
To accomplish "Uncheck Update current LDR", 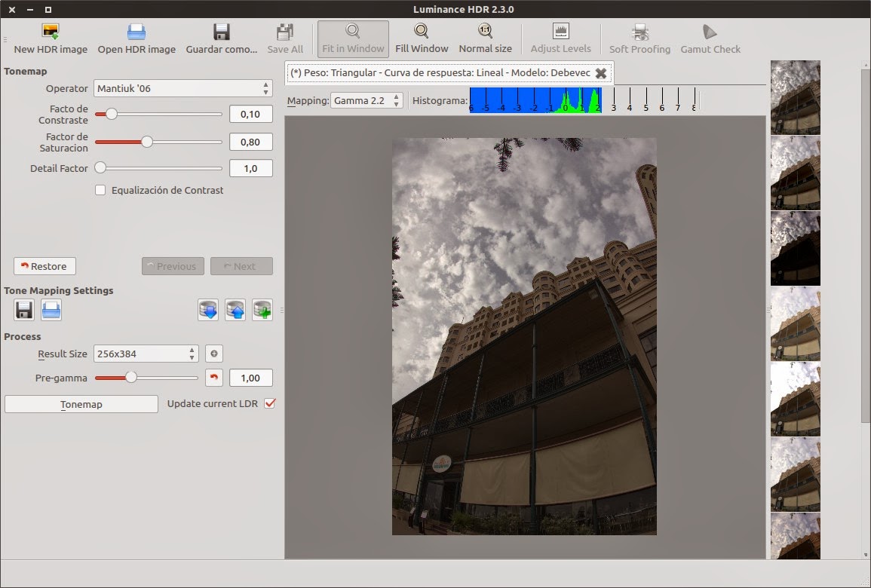I will (269, 403).
